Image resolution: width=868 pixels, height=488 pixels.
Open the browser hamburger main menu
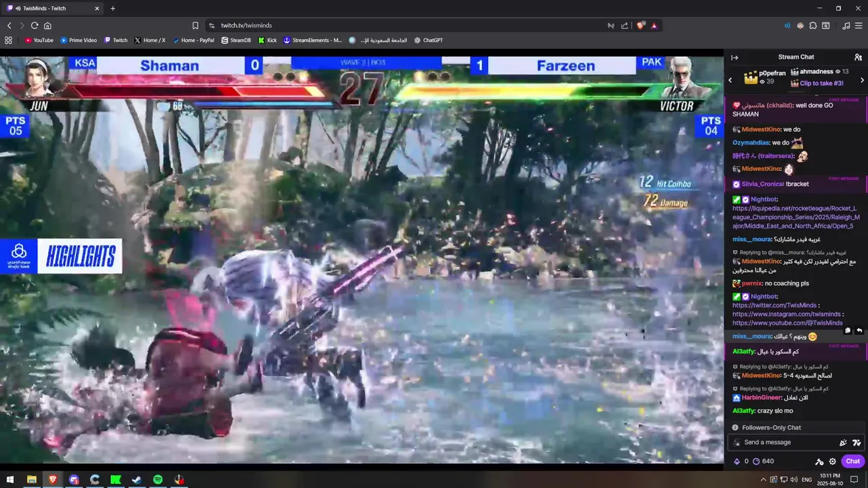[859, 26]
